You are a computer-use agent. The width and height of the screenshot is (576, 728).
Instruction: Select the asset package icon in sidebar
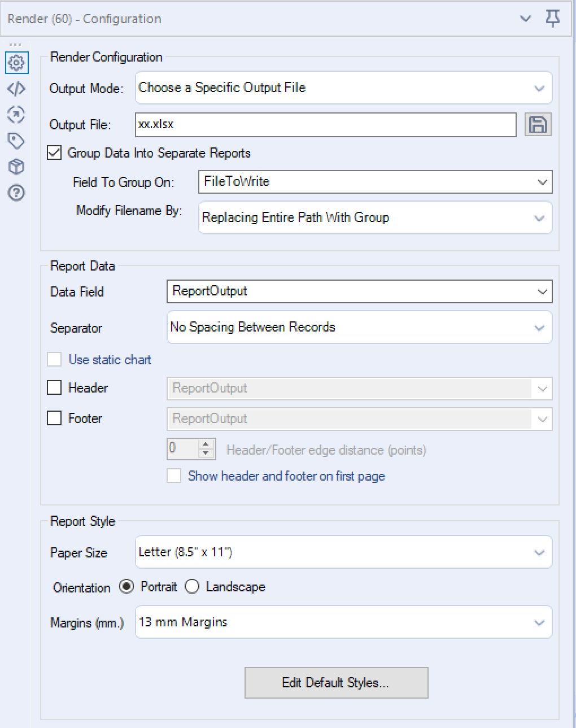pos(16,167)
